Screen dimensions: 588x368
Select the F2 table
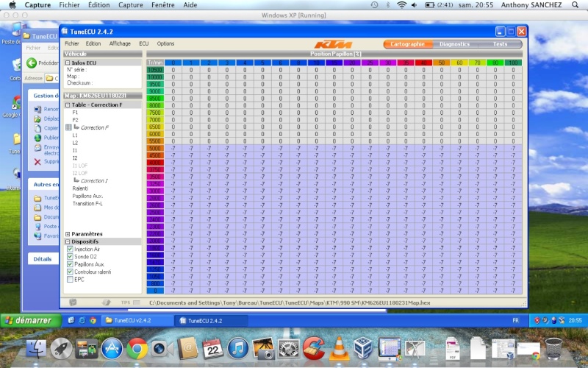(x=76, y=120)
